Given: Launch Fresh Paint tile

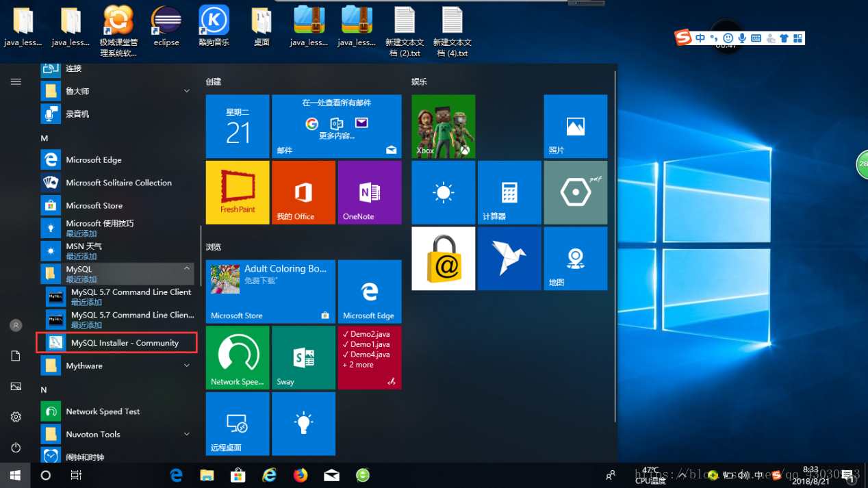Looking at the screenshot, I should (x=238, y=192).
